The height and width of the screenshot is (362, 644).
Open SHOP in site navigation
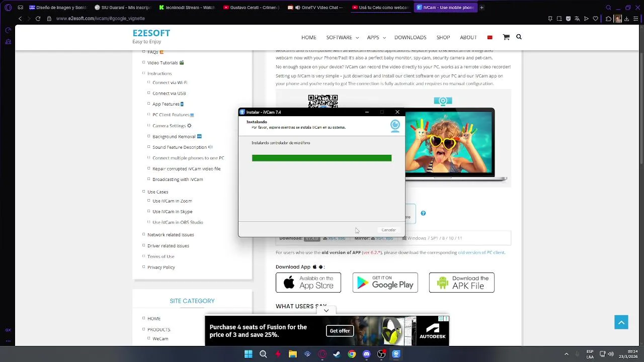tap(443, 37)
